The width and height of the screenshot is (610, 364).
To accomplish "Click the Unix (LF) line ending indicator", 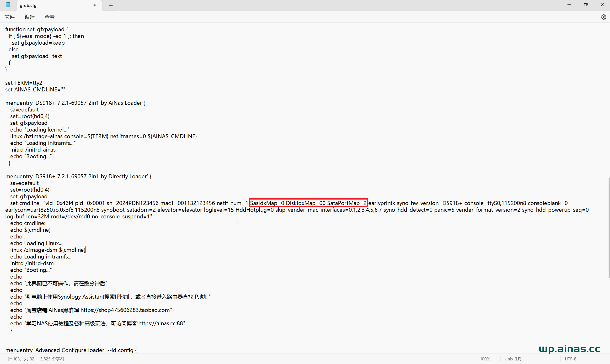I will tap(513, 359).
